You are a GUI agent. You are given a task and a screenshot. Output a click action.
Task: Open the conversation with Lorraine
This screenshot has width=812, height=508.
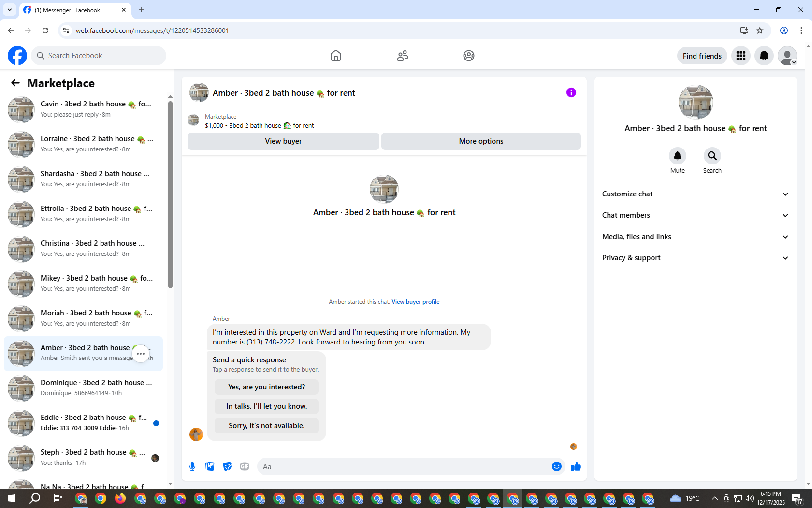[83, 144]
